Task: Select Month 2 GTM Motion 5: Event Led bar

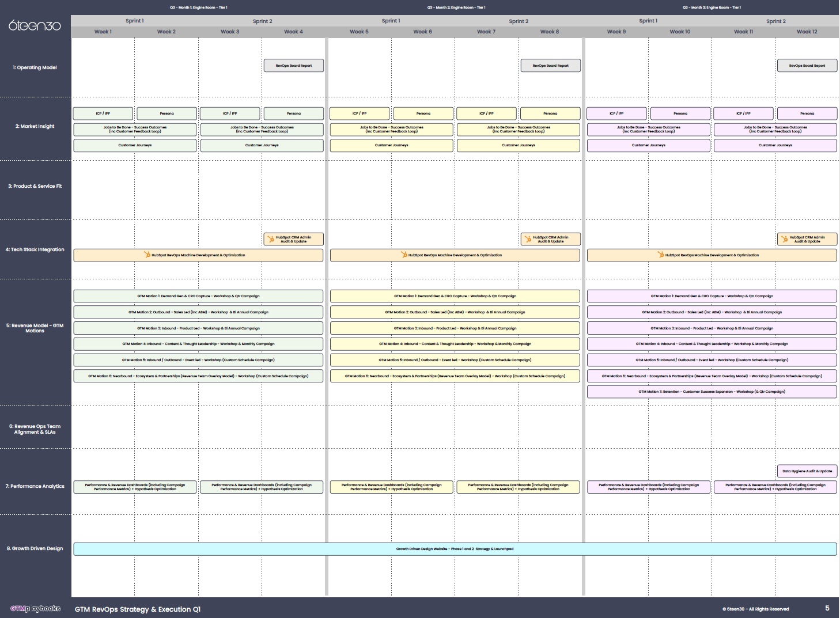Action: pyautogui.click(x=455, y=360)
